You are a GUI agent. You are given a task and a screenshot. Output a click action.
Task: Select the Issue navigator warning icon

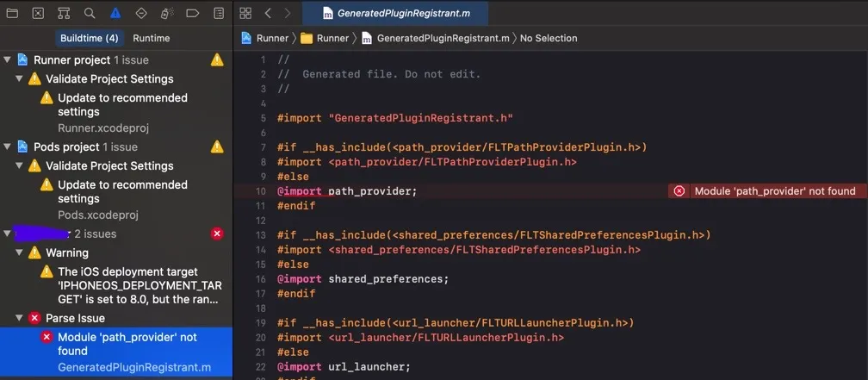tap(115, 13)
